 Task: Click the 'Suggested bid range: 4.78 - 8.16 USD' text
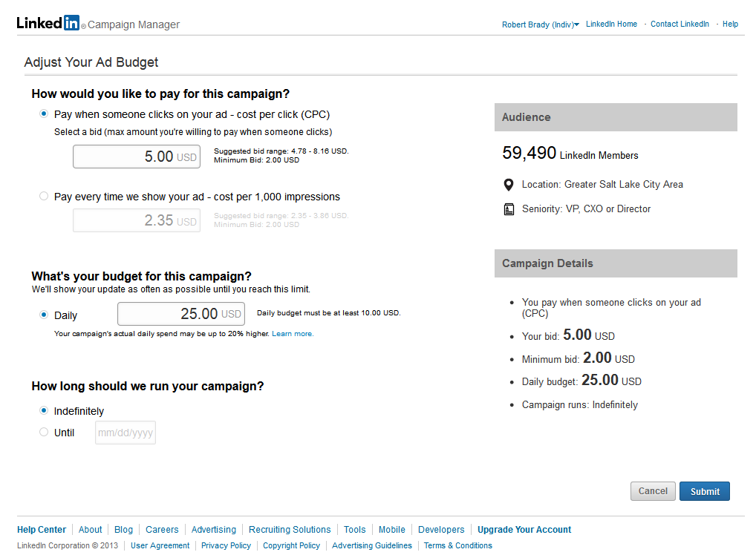pyautogui.click(x=281, y=151)
